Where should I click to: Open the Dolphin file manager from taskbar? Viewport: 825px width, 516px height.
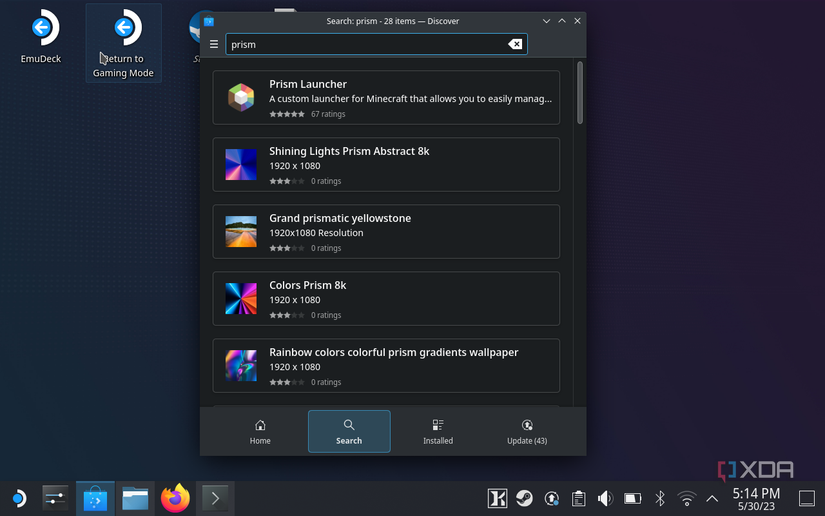tap(135, 498)
